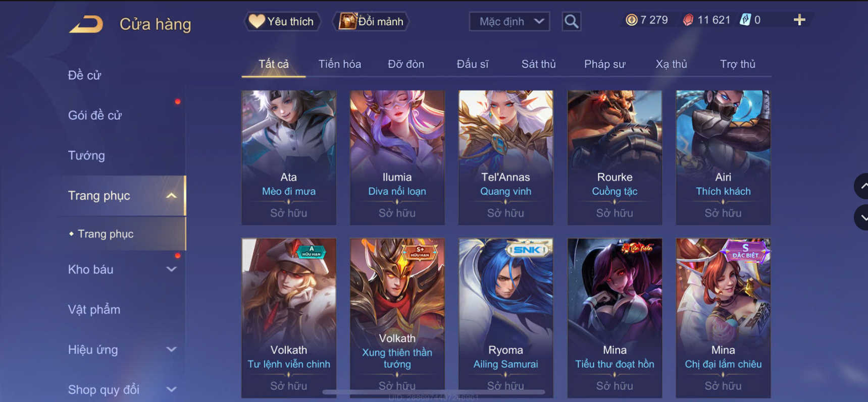Expand the Hiệu ứng sidebar section

coord(172,349)
